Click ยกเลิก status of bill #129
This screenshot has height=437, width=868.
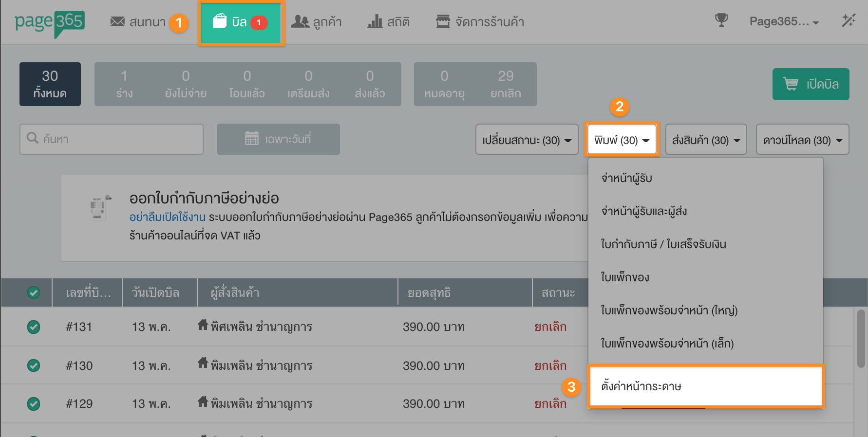(550, 403)
